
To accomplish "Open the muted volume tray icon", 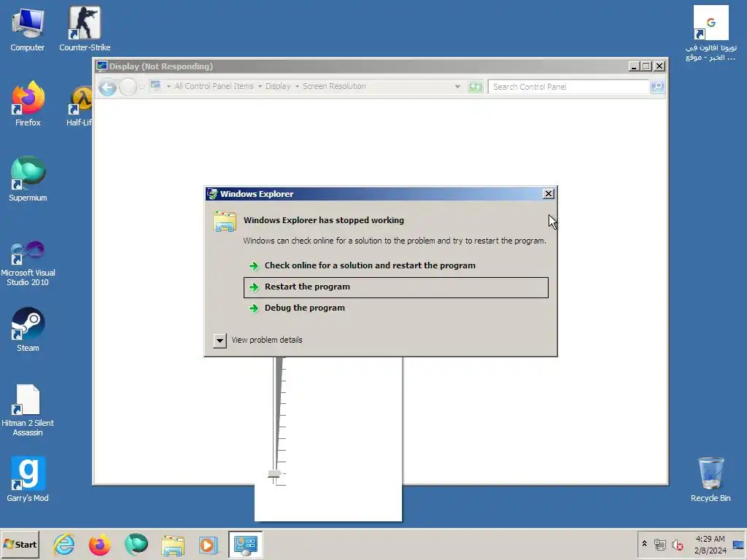I will 678,545.
